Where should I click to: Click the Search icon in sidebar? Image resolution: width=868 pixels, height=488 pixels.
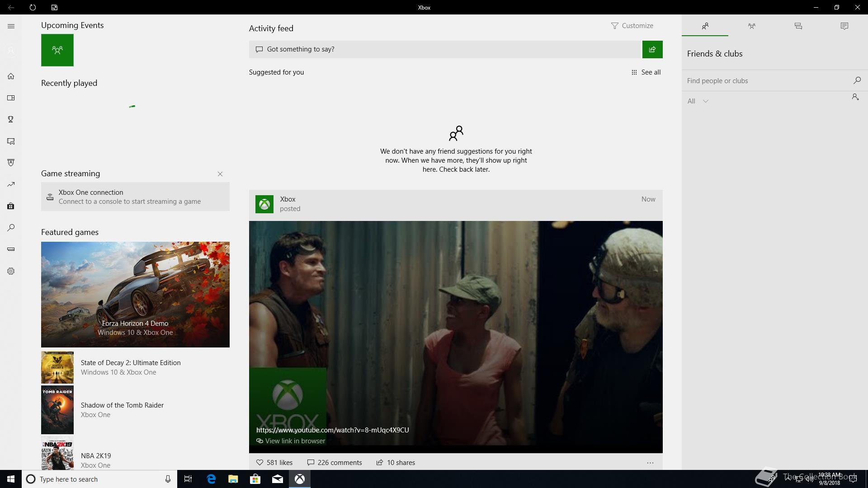click(11, 228)
